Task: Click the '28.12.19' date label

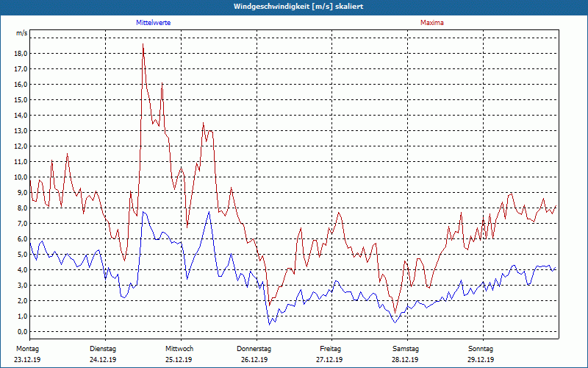Action: coord(405,360)
